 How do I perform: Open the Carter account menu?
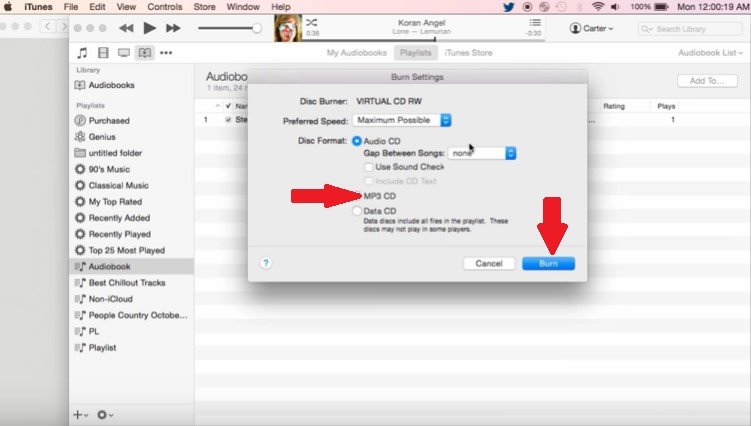[592, 28]
